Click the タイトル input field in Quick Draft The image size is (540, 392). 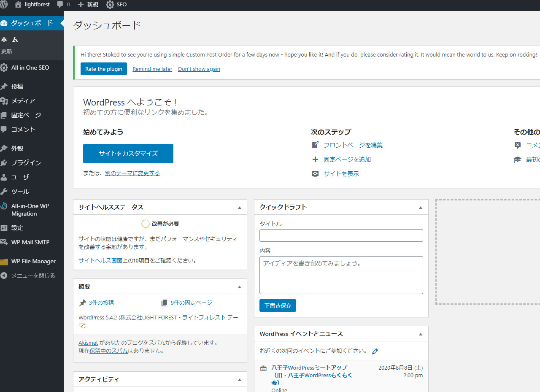click(341, 235)
